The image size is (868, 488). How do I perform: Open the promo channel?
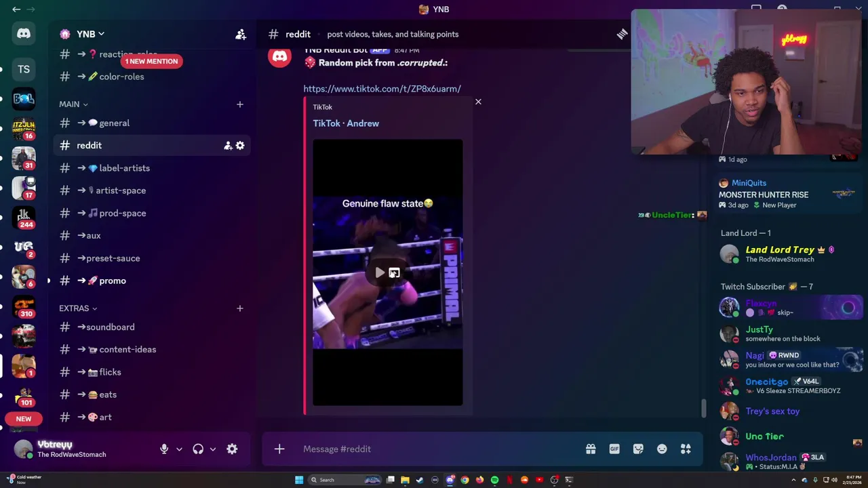[x=152, y=281]
